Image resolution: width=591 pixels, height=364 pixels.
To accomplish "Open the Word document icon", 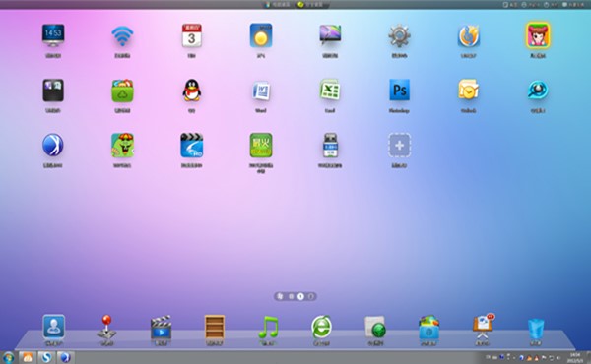I will 261,91.
